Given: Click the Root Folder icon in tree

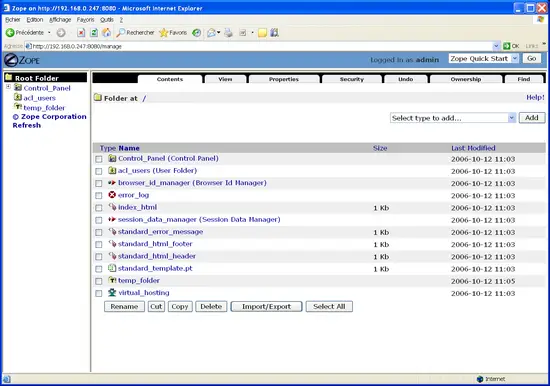Looking at the screenshot, I should tap(9, 77).
